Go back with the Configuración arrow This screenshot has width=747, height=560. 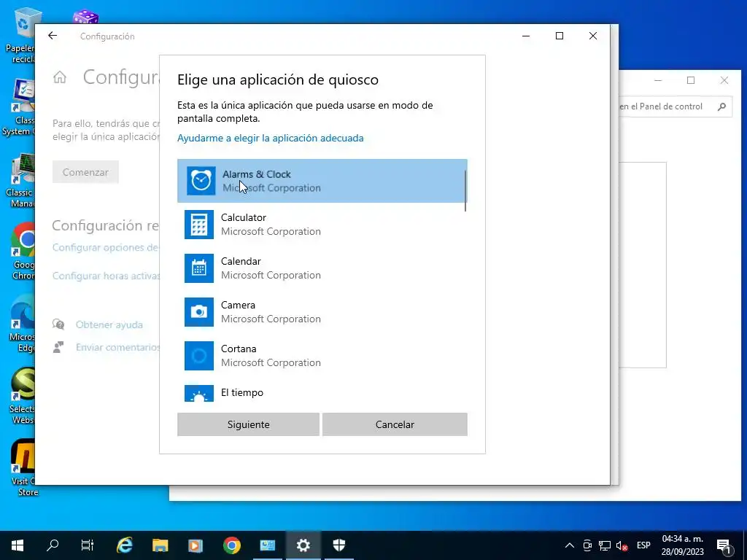pos(53,36)
